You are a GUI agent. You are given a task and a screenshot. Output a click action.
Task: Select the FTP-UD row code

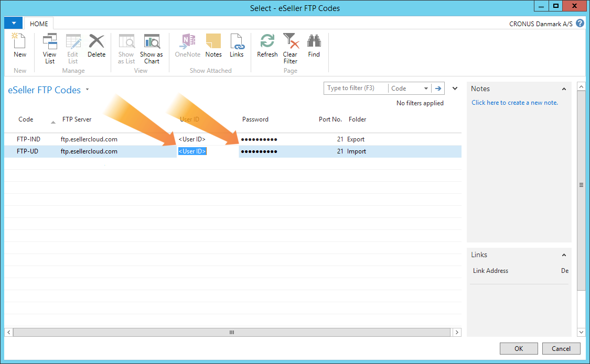27,151
